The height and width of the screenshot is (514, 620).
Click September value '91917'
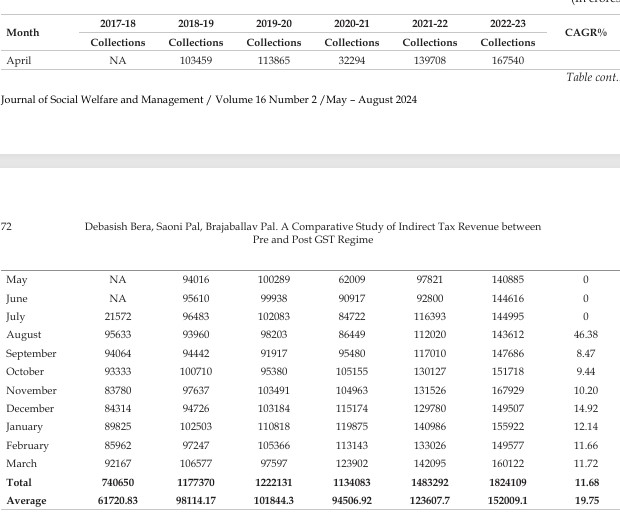point(274,353)
